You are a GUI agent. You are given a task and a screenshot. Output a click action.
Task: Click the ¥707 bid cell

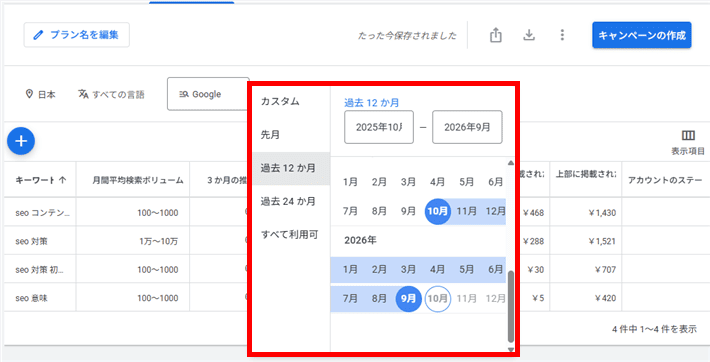click(x=604, y=270)
